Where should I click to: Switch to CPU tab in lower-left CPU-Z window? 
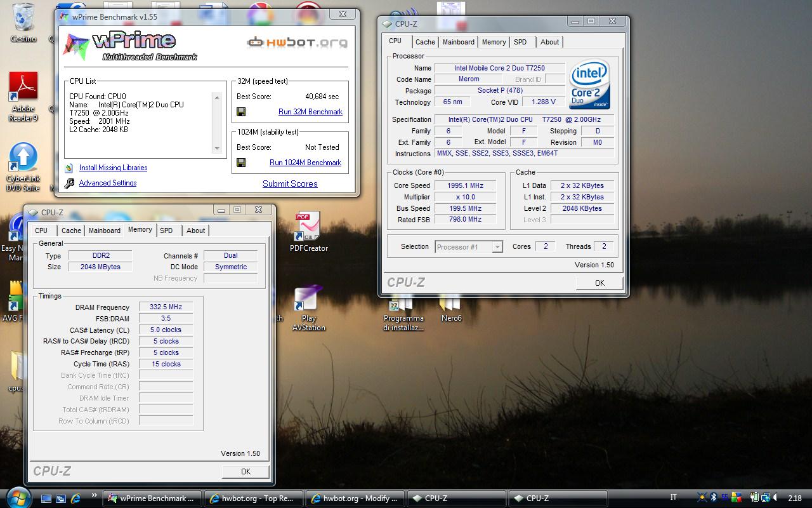[41, 231]
